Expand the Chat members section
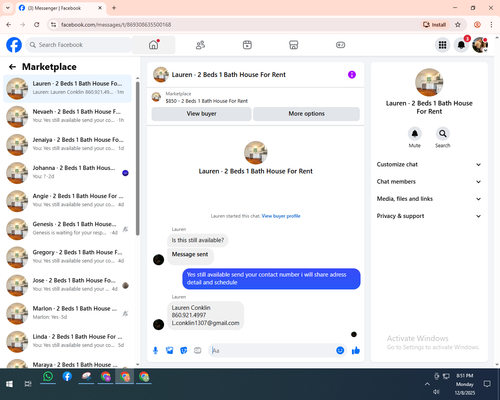This screenshot has width=500, height=400. click(x=429, y=182)
